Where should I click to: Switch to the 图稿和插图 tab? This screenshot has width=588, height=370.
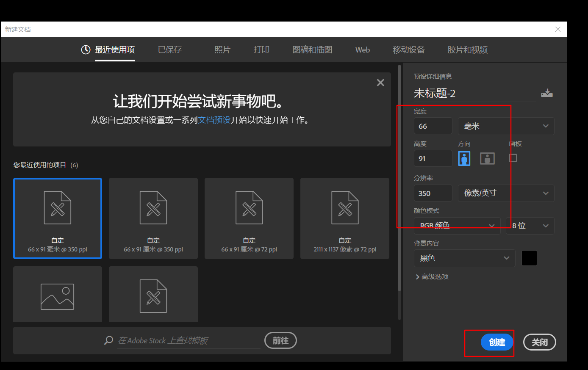tap(312, 50)
